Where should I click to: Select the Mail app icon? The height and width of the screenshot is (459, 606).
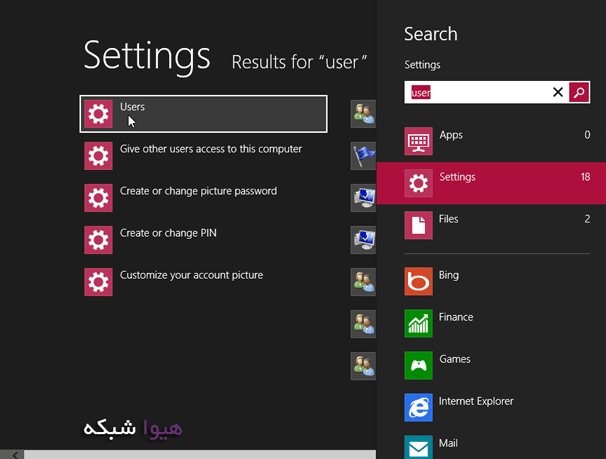point(418,446)
